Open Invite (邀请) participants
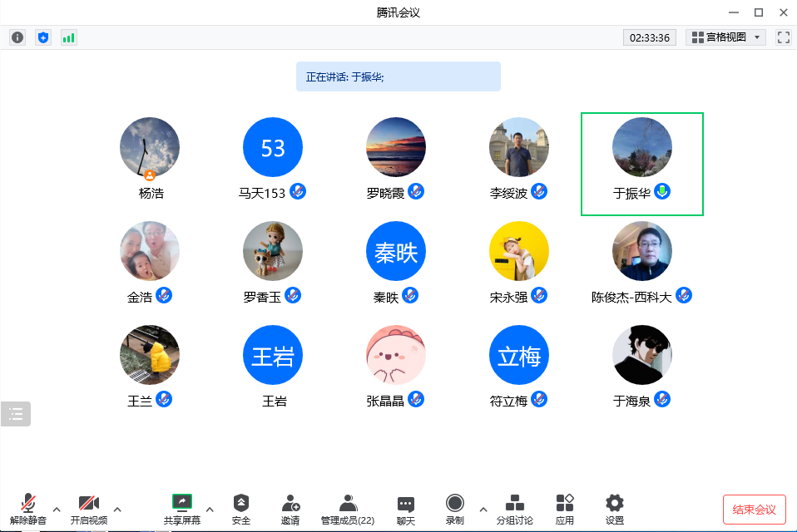 point(290,509)
